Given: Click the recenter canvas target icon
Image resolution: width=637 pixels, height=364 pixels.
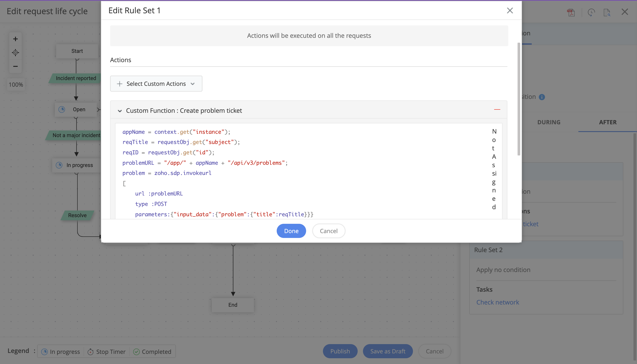Looking at the screenshot, I should [15, 52].
